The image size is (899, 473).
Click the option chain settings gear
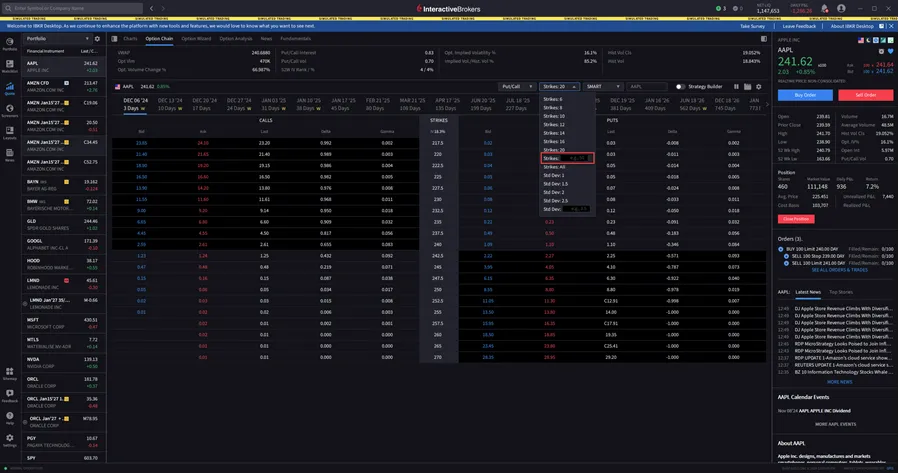point(759,87)
